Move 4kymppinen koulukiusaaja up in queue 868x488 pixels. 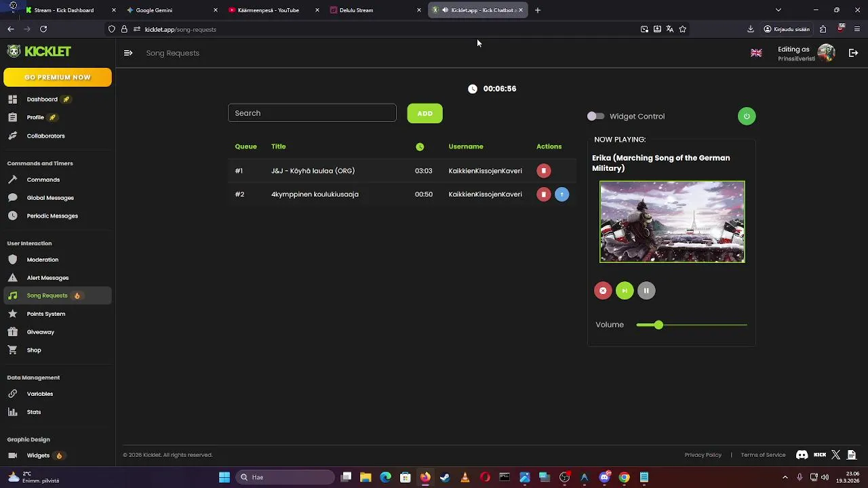tap(561, 195)
